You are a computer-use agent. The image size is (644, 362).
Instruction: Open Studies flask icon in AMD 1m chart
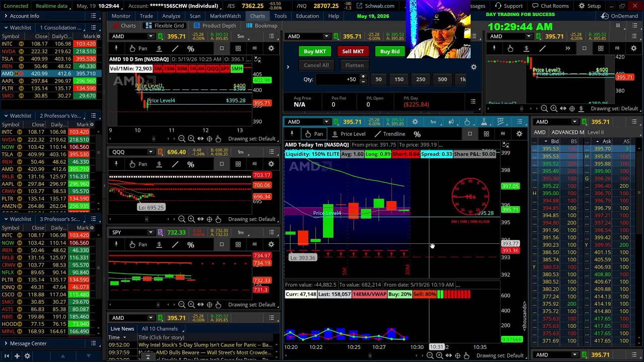click(484, 122)
